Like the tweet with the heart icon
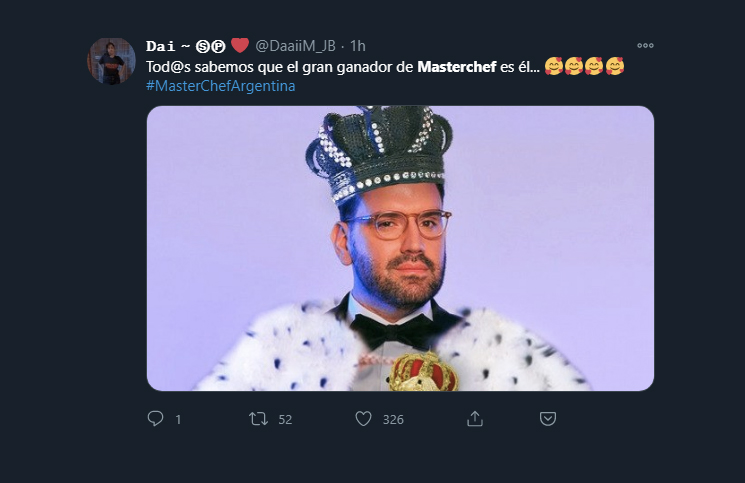The height and width of the screenshot is (483, 745). coord(365,419)
